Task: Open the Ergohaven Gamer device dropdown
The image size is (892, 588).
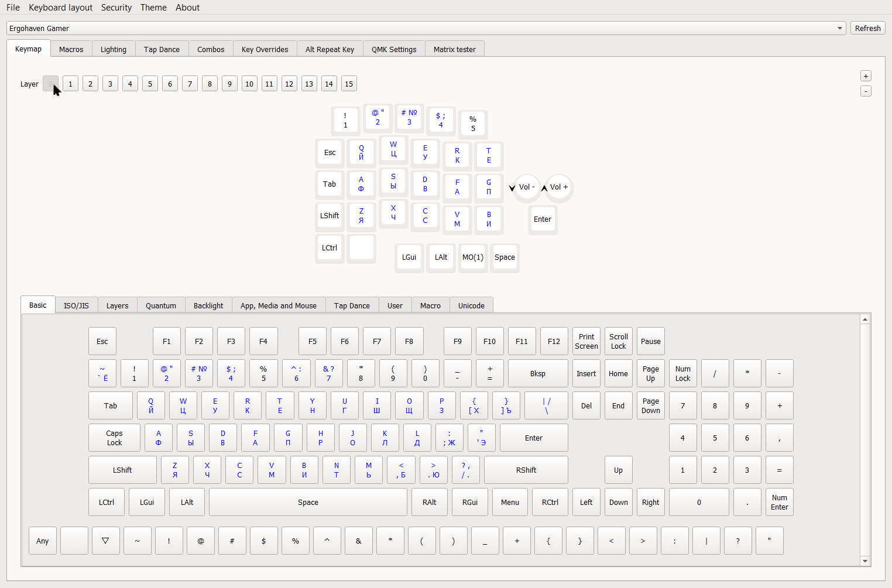Action: [426, 28]
